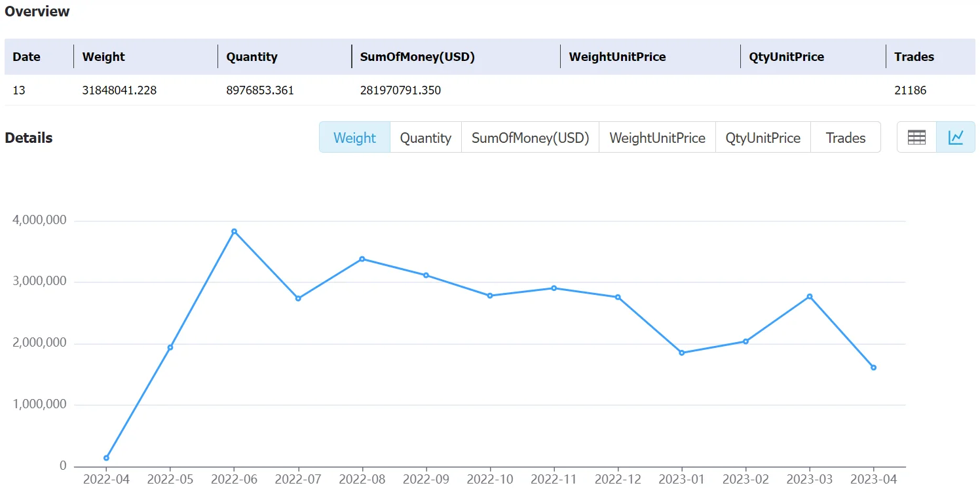The width and height of the screenshot is (980, 498).
Task: Switch to line chart view icon
Action: click(x=956, y=137)
